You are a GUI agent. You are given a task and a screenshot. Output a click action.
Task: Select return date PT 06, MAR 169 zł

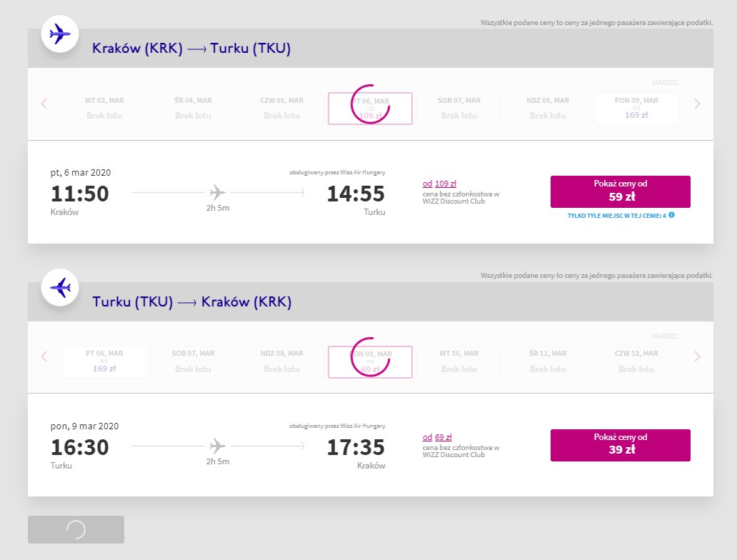coord(104,361)
